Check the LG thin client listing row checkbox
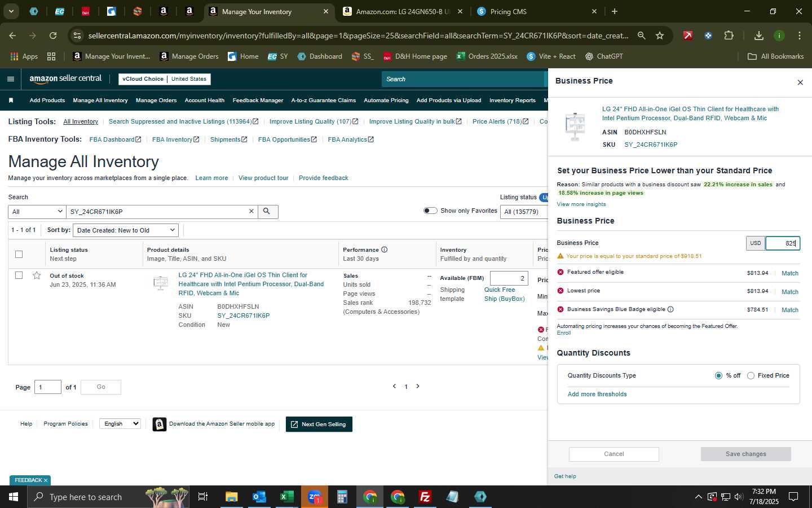This screenshot has width=812, height=508. (x=19, y=275)
